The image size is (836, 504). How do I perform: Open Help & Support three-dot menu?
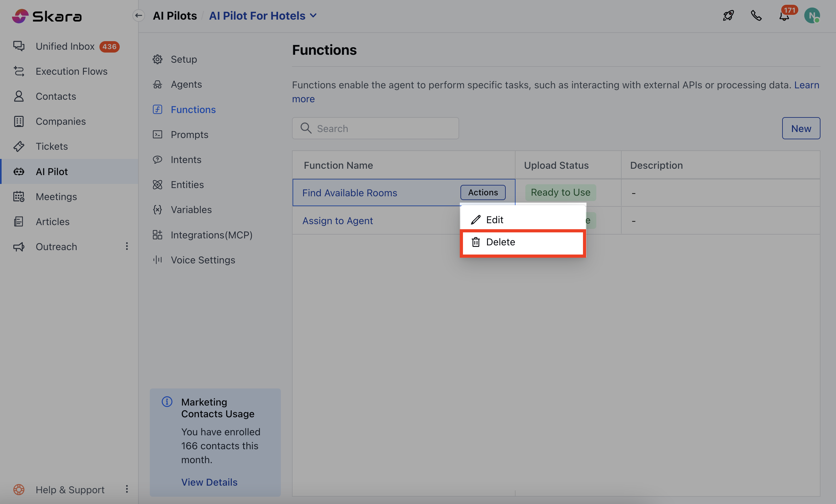point(127,489)
